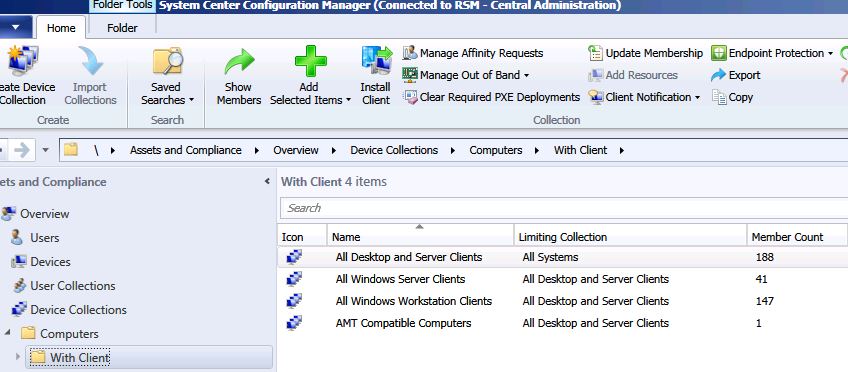The height and width of the screenshot is (372, 848).
Task: Click the Update Membership icon
Action: click(595, 53)
